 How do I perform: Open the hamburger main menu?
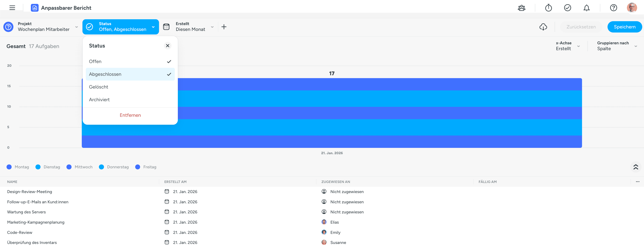12,8
